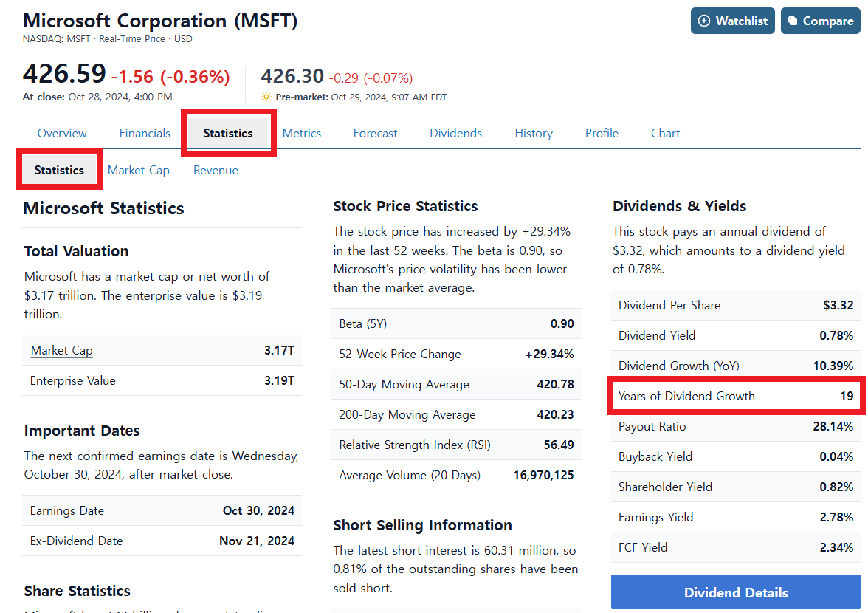Open the Market Cap sub-tab
The height and width of the screenshot is (613, 868).
139,171
